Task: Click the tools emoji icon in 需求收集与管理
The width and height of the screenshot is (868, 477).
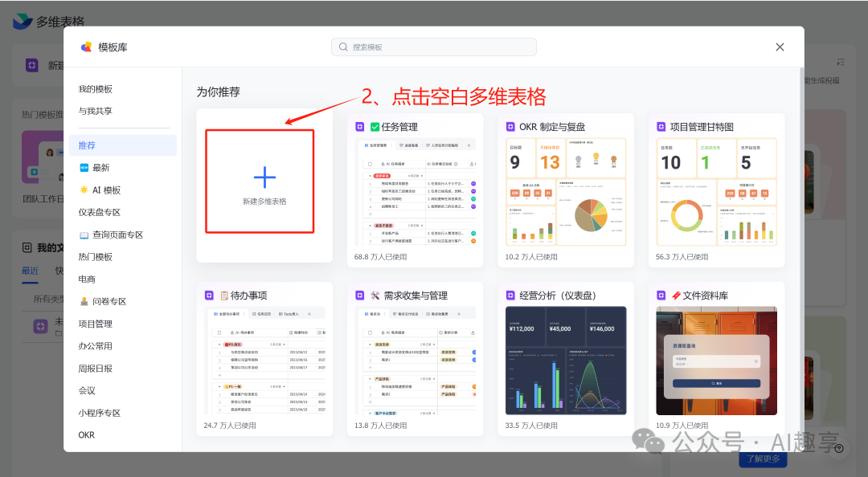Action: 375,296
